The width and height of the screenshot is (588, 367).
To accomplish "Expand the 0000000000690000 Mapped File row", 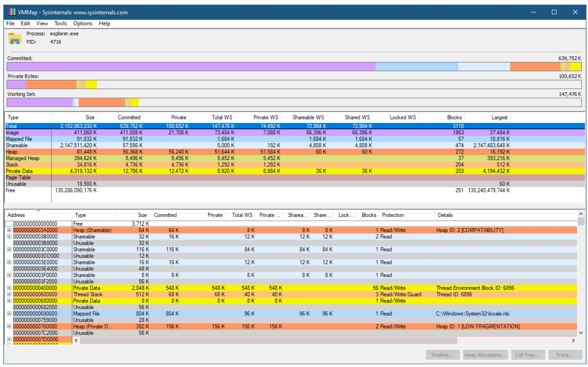I will pyautogui.click(x=9, y=313).
